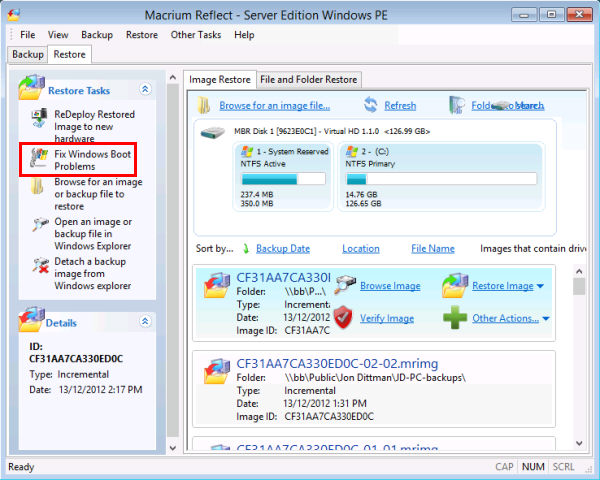Viewport: 600px width, 480px height.
Task: Click the Verify Image link
Action: point(386,318)
